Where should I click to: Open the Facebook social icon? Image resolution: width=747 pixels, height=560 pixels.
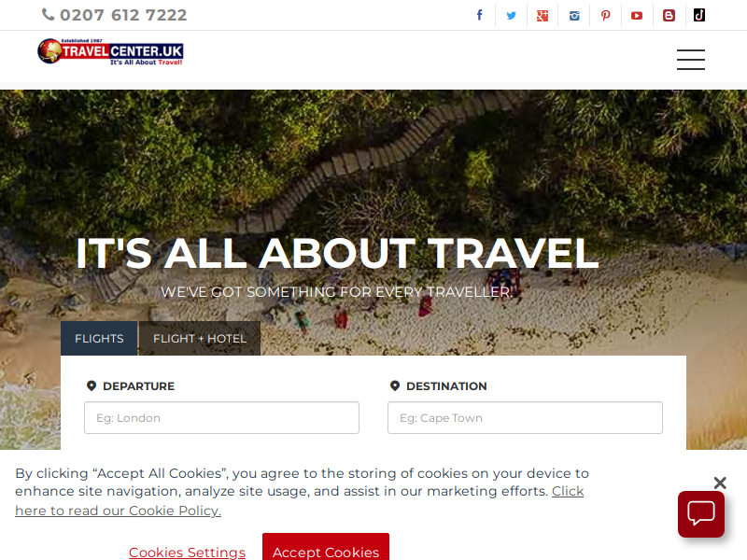point(480,15)
